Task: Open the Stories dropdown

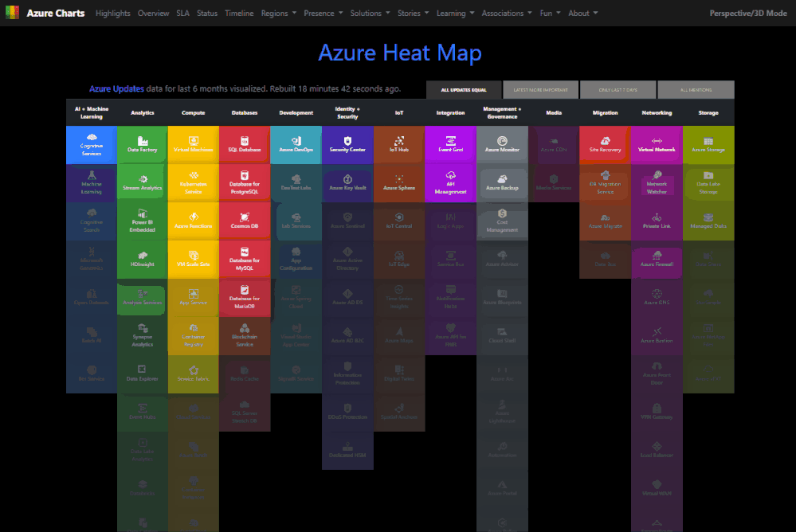Action: [414, 14]
